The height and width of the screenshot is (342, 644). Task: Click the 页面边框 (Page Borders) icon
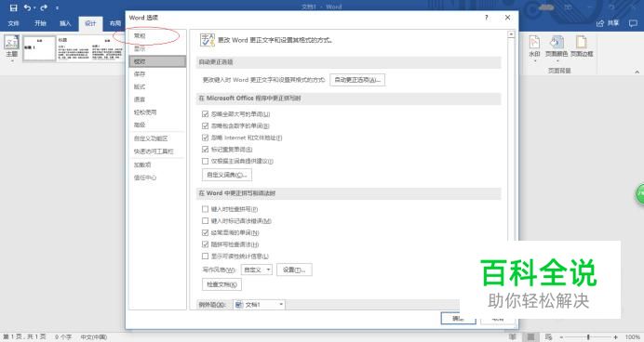click(582, 46)
